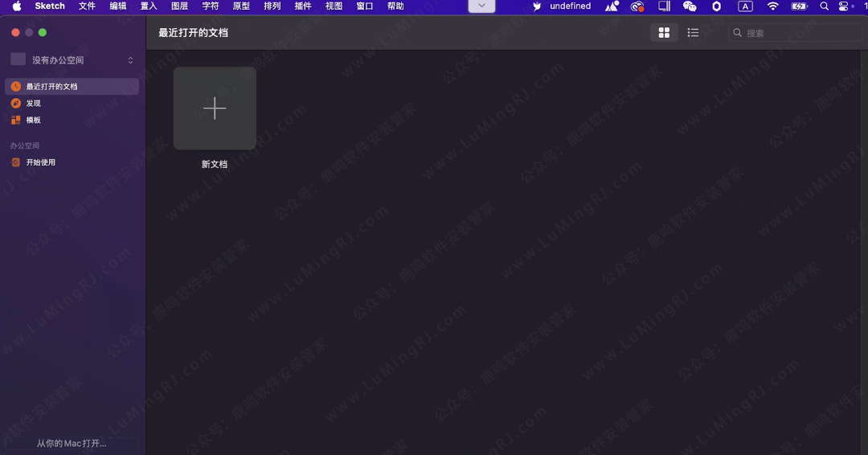
Task: Click the Discover compass icon in sidebar
Action: tap(16, 104)
